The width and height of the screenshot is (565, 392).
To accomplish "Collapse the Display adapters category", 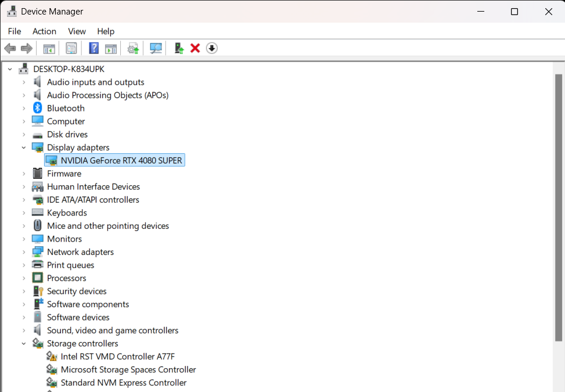I will (24, 148).
